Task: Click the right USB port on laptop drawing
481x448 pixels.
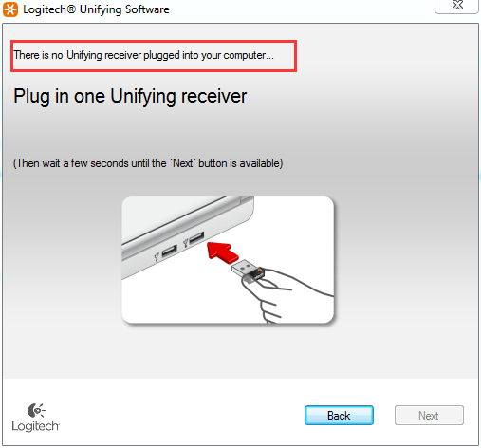Action: point(196,237)
